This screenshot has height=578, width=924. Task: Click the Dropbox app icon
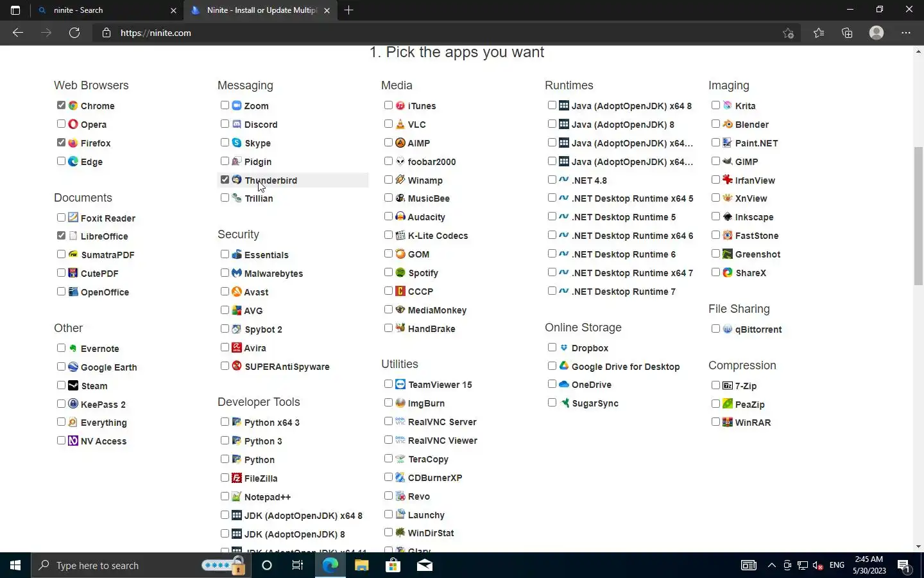[x=564, y=347]
